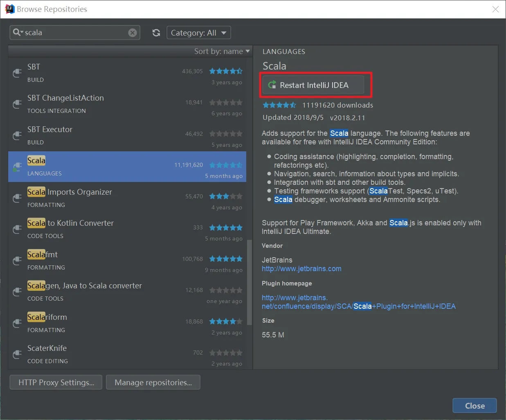
Task: Click the JetBrains vendor name
Action: (x=277, y=260)
